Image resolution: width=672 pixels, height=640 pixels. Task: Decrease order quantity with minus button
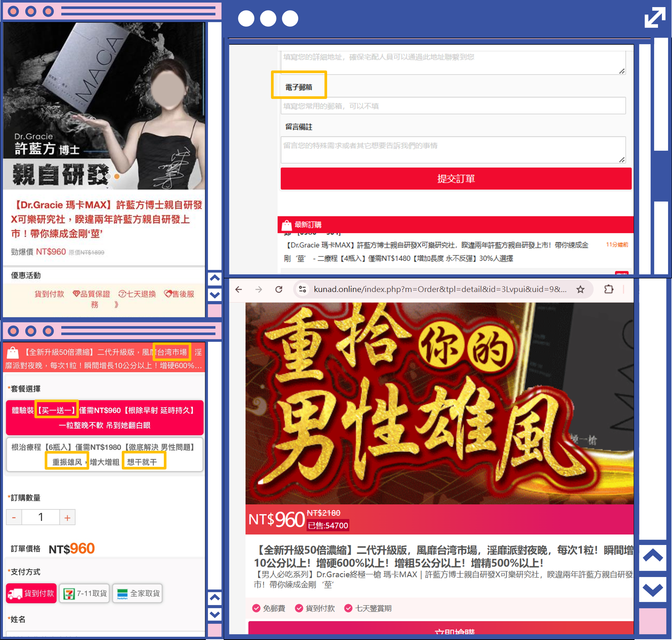pyautogui.click(x=14, y=518)
